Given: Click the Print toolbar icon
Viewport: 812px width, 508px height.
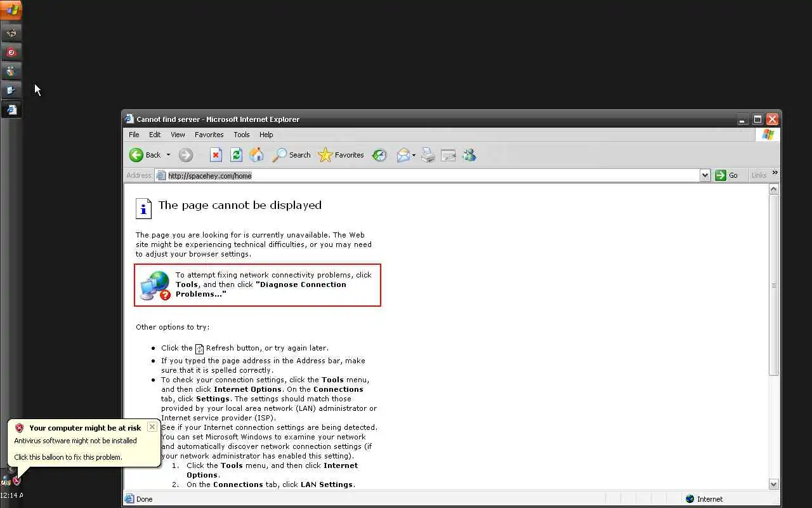Looking at the screenshot, I should point(428,155).
